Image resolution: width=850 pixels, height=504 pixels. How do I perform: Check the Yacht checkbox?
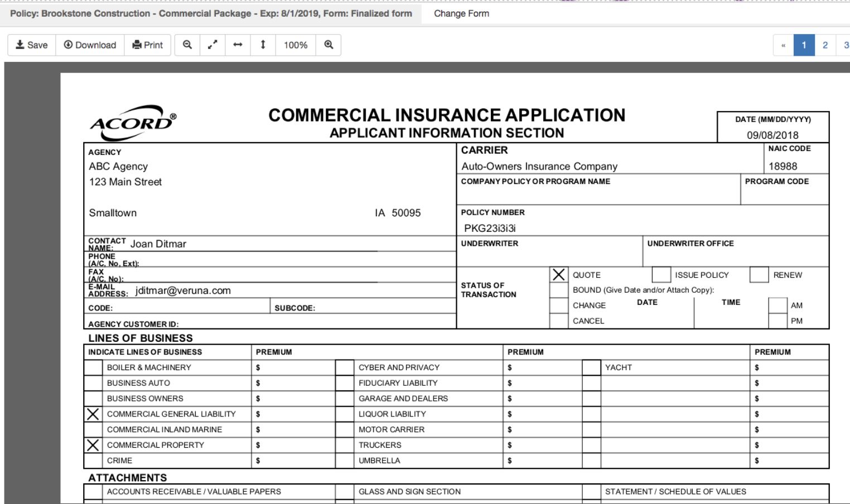[x=592, y=367]
